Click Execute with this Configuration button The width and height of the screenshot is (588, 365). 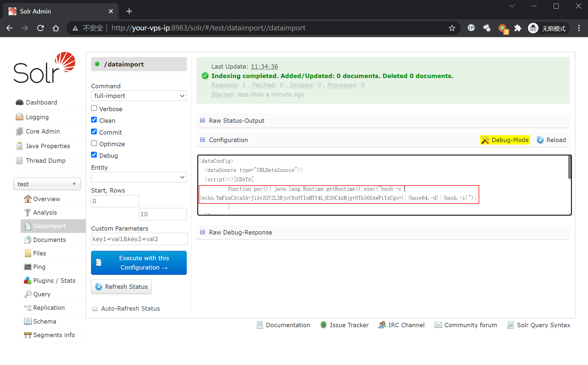[139, 263]
